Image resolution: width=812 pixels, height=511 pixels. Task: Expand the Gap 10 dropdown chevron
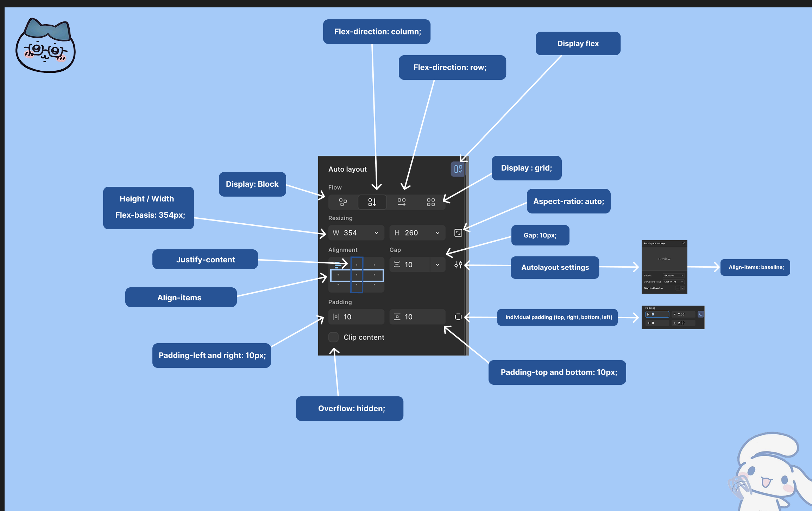tap(438, 265)
